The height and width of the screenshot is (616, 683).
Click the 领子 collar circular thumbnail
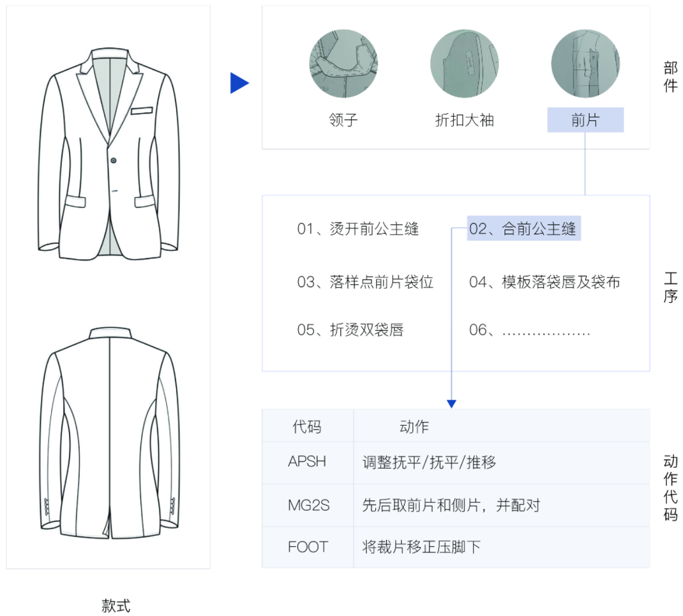pos(343,63)
